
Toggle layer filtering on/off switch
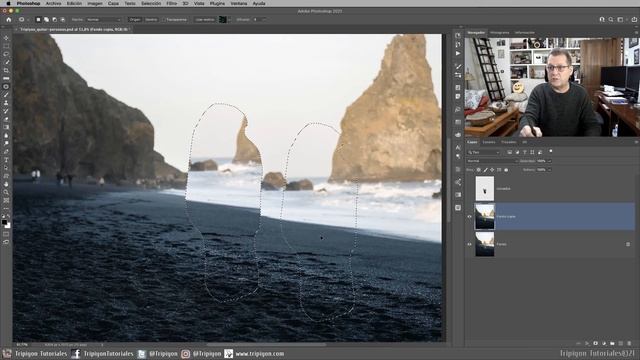(x=551, y=151)
